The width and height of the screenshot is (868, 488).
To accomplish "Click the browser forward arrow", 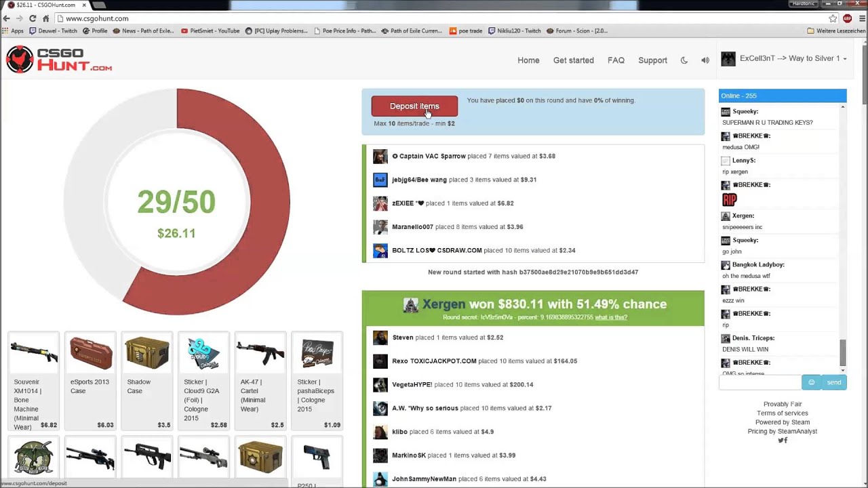I will (20, 18).
